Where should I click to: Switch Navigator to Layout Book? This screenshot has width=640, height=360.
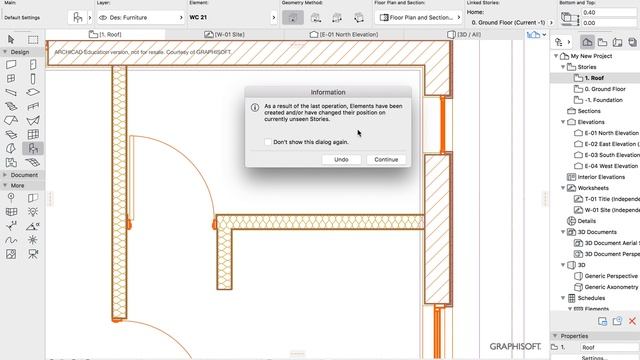[x=618, y=42]
